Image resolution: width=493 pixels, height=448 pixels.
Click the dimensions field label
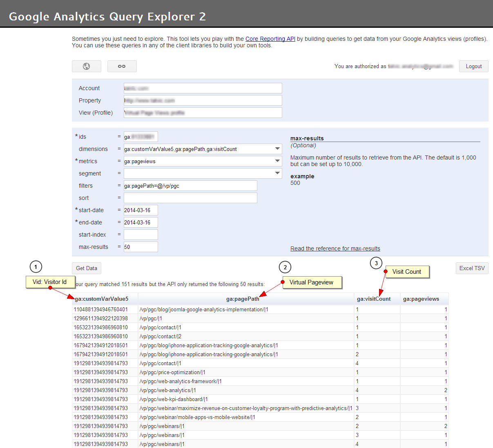(x=94, y=149)
